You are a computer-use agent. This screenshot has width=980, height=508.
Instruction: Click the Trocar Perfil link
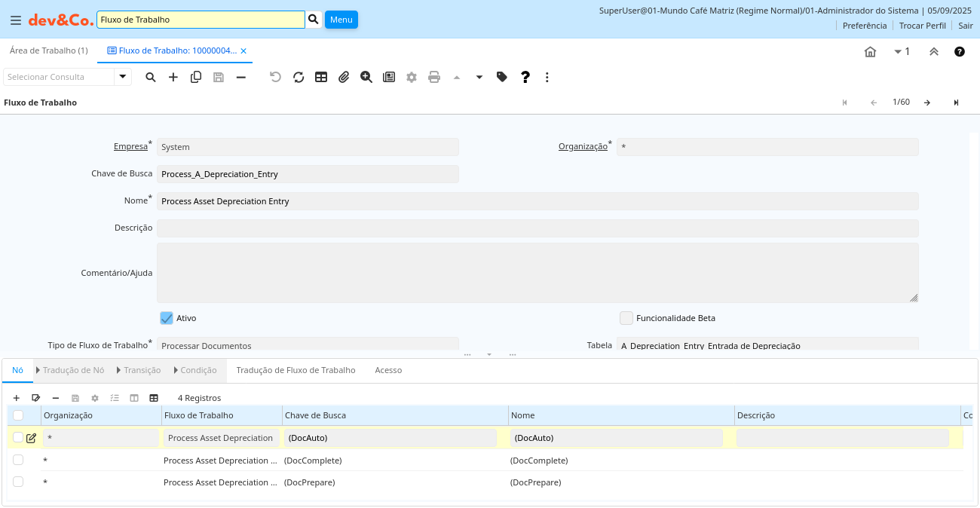(922, 26)
